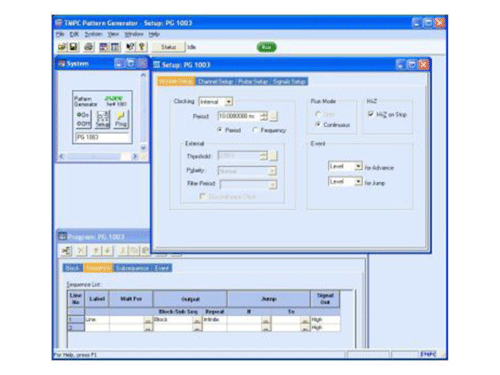Click the Status button in the toolbar
500x375 pixels.
[x=168, y=47]
